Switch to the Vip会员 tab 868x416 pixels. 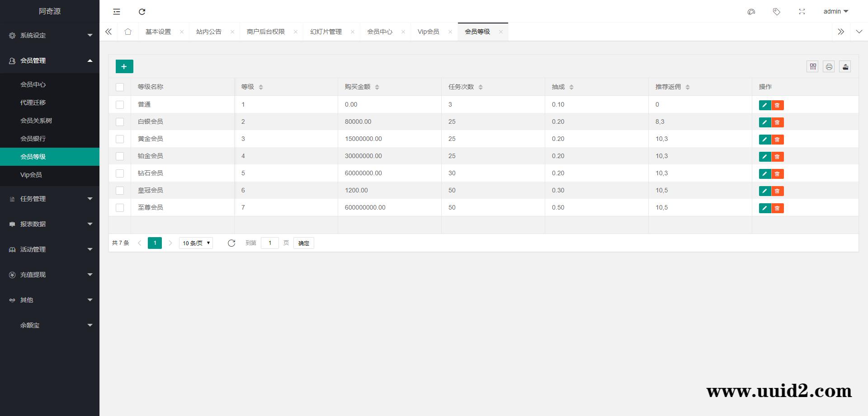(428, 32)
